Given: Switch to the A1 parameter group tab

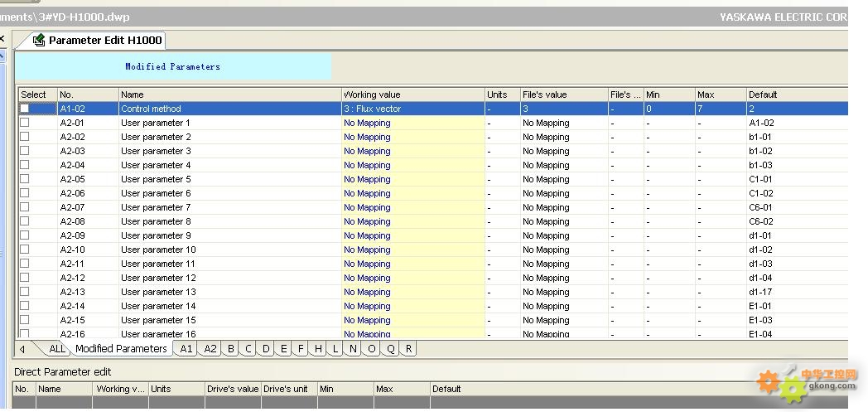Looking at the screenshot, I should [186, 349].
